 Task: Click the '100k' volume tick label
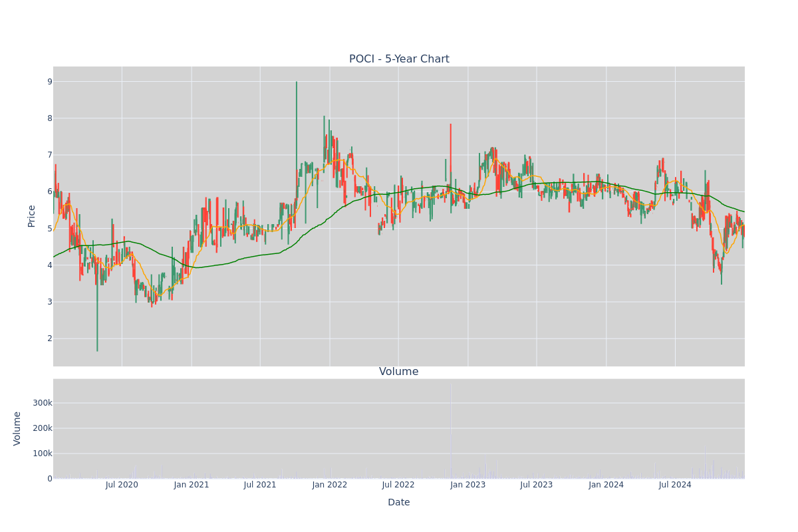pos(43,454)
